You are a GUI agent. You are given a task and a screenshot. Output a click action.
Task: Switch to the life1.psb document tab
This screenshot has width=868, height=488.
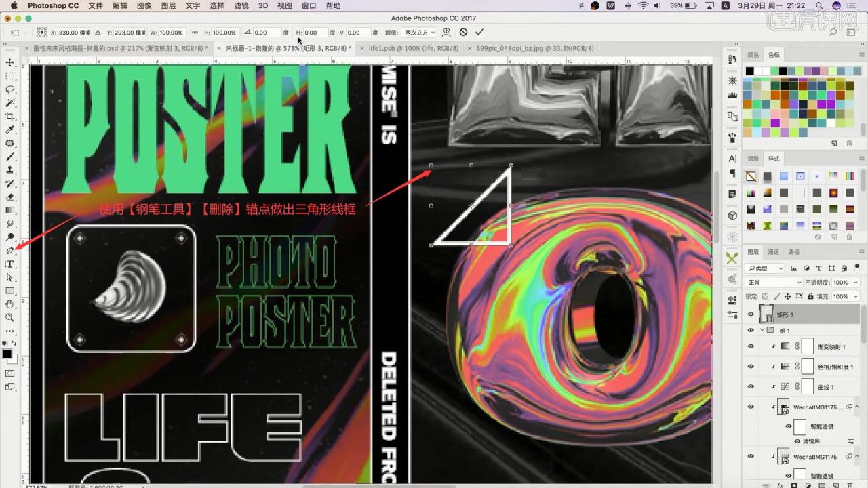[413, 48]
